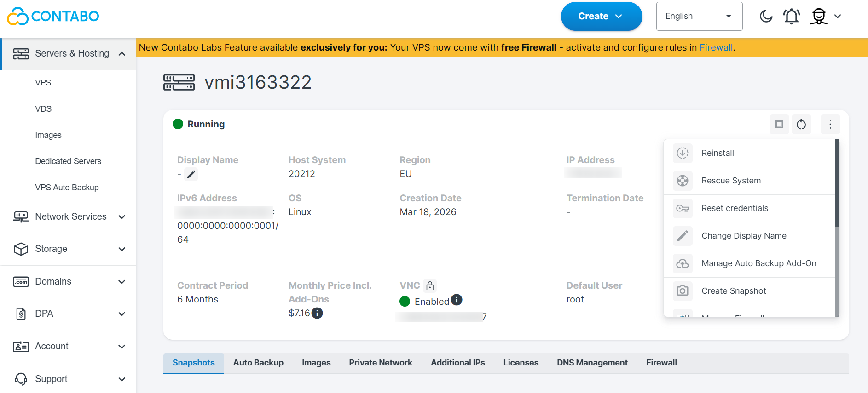Switch to the Snapshots tab

[x=194, y=363]
